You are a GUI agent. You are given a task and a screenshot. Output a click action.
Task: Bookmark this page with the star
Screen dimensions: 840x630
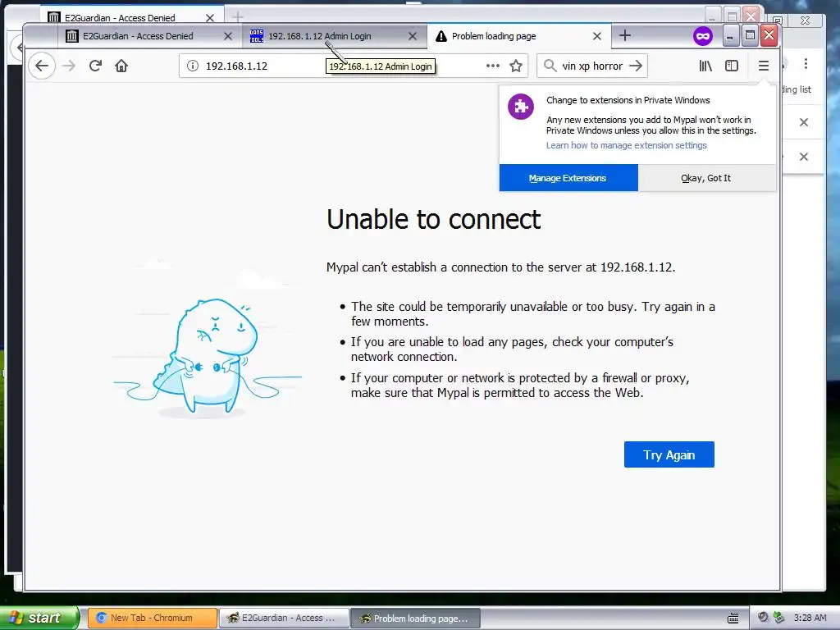coord(516,66)
